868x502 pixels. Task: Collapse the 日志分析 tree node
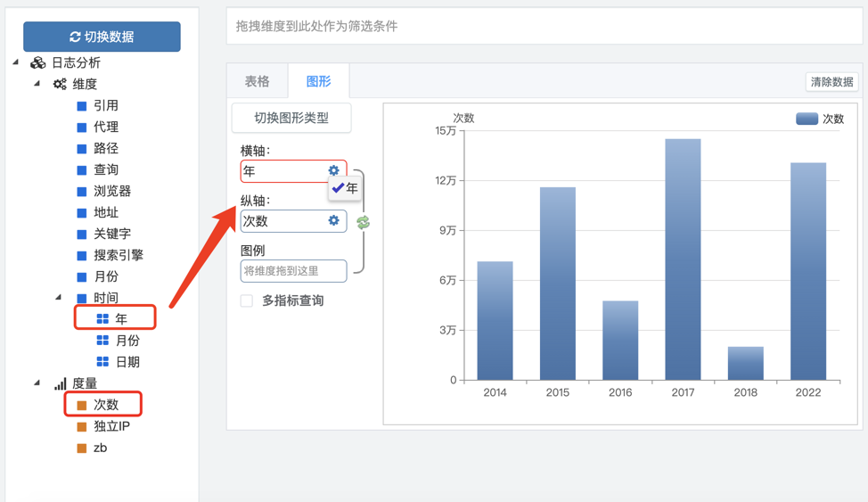click(16, 62)
